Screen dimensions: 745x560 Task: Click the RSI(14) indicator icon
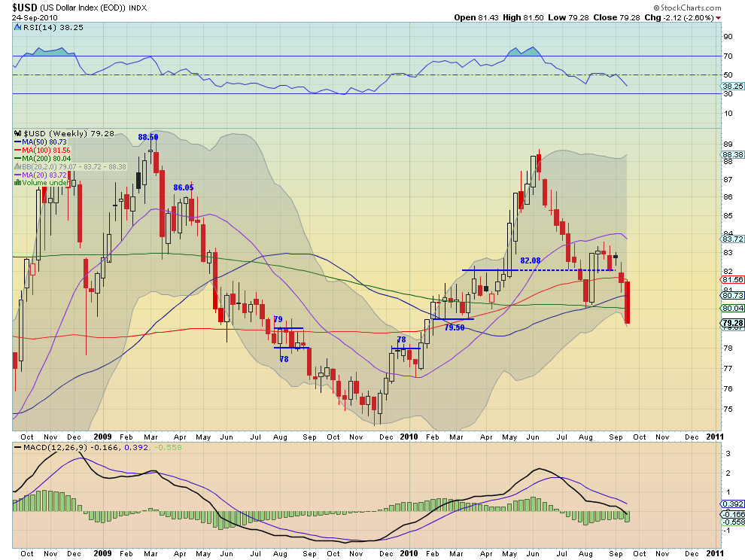[18, 28]
